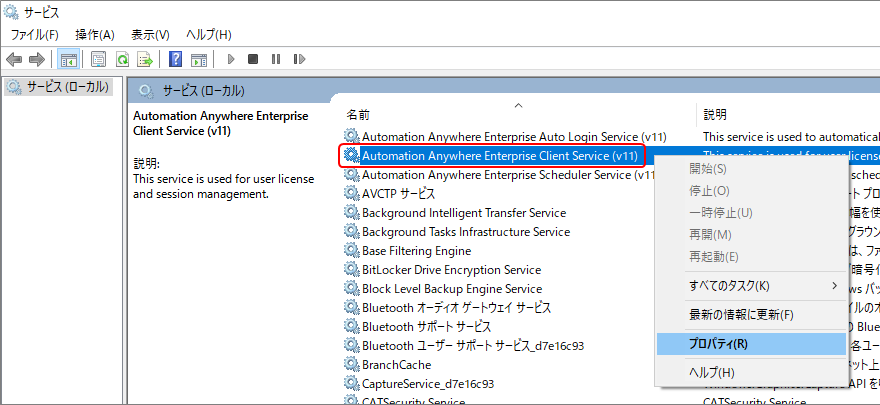Click 再開(M) in the context menu
Viewport: 880px width, 405px height.
tap(751, 234)
